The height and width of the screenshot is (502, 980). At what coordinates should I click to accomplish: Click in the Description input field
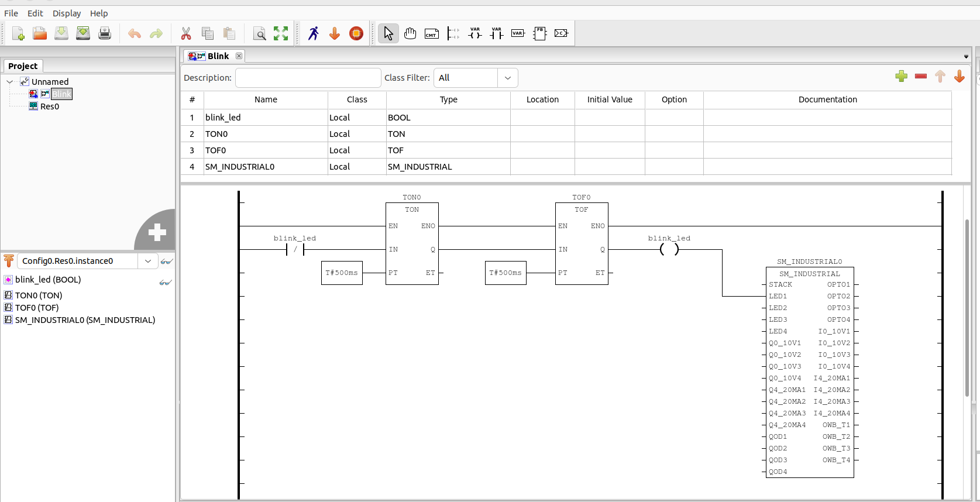(308, 78)
